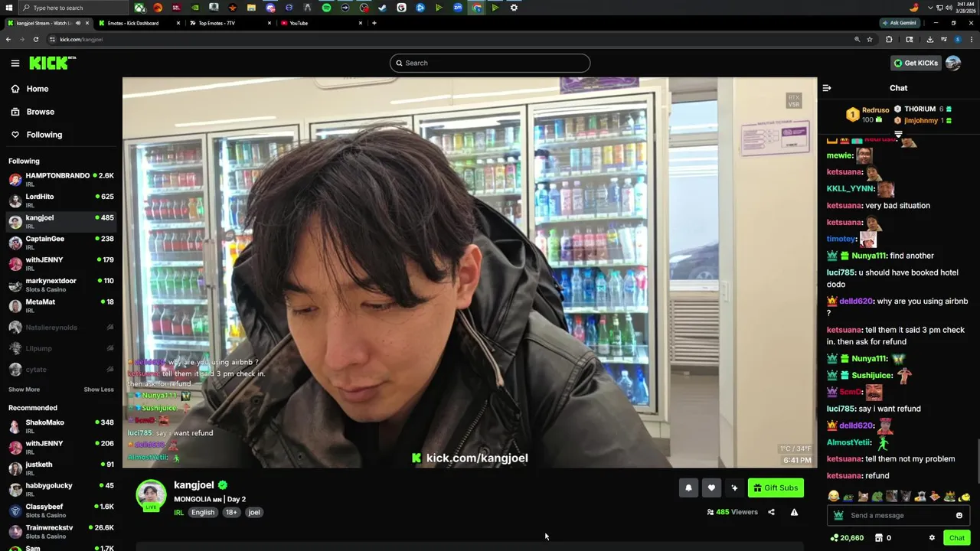The width and height of the screenshot is (980, 551).
Task: Open CaptainGee channel in Following list
Action: point(61,243)
